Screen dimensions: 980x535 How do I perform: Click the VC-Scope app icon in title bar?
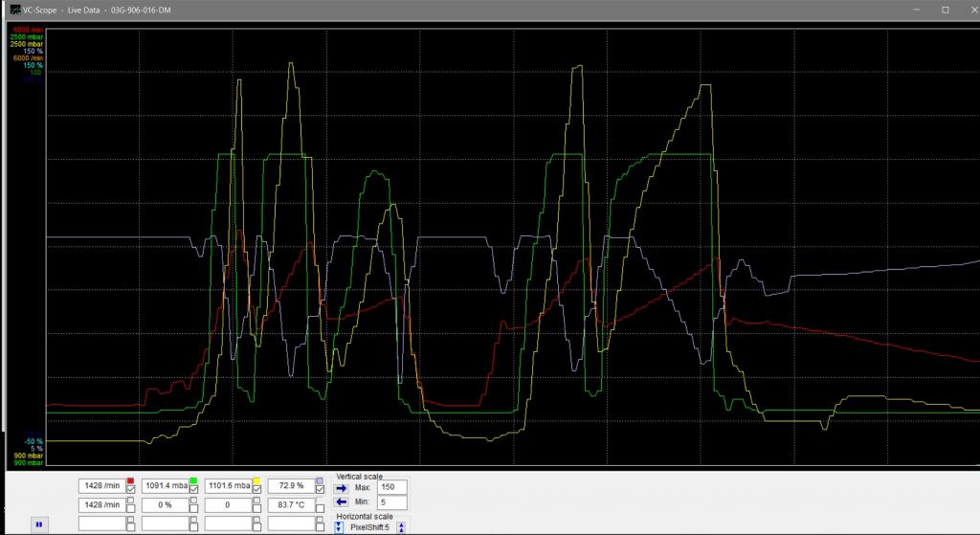[15, 10]
